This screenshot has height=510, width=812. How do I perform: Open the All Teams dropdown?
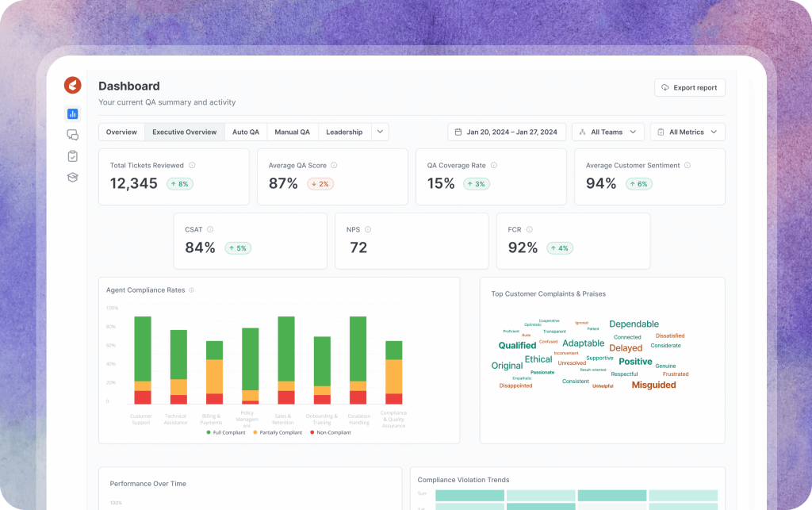coord(608,132)
